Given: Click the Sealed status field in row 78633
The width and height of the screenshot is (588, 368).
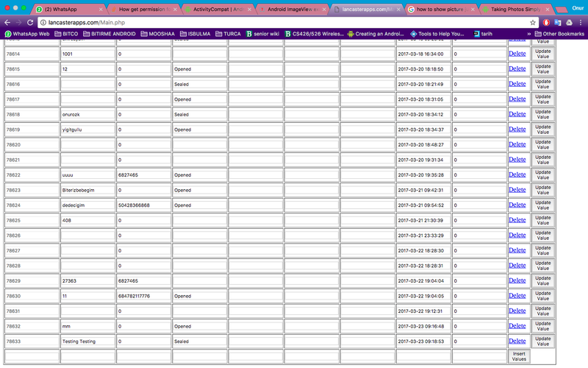Looking at the screenshot, I should 199,342.
